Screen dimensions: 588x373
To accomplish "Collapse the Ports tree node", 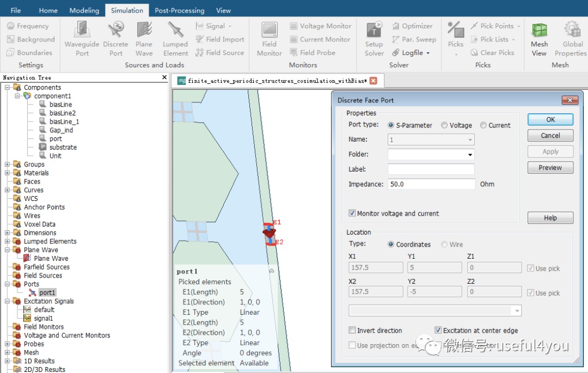I will coord(7,284).
